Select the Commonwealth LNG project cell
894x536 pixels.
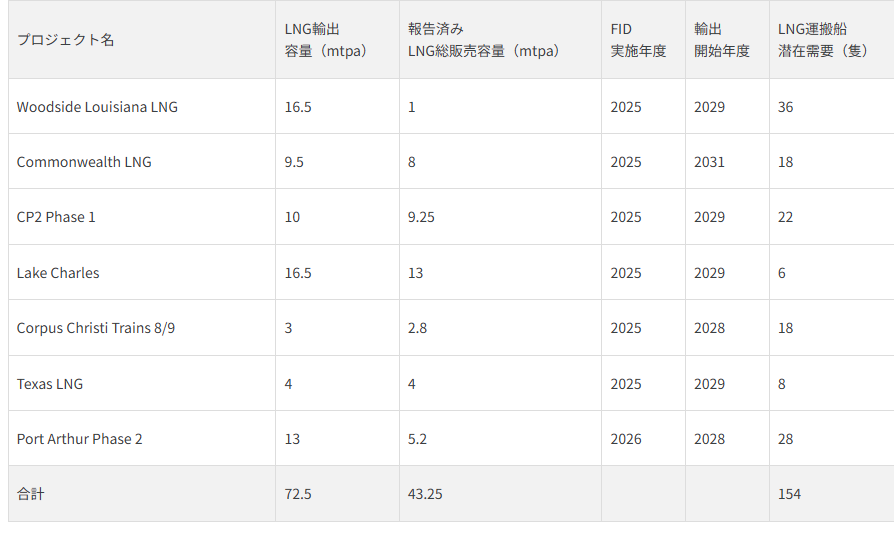tap(84, 162)
